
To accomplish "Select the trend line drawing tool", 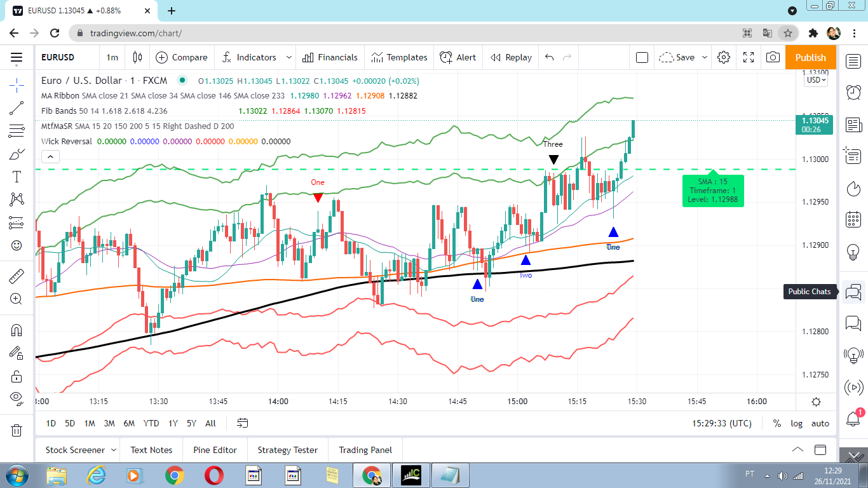I will 17,108.
